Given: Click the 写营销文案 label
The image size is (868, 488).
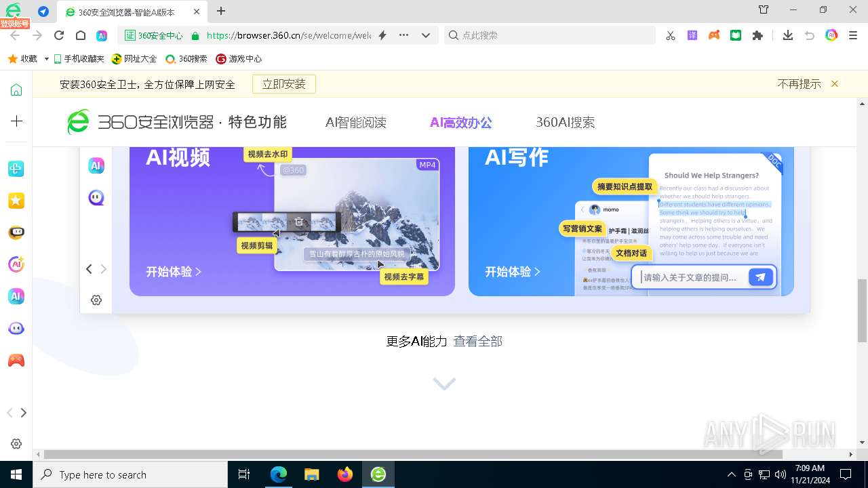Looking at the screenshot, I should click(x=582, y=228).
